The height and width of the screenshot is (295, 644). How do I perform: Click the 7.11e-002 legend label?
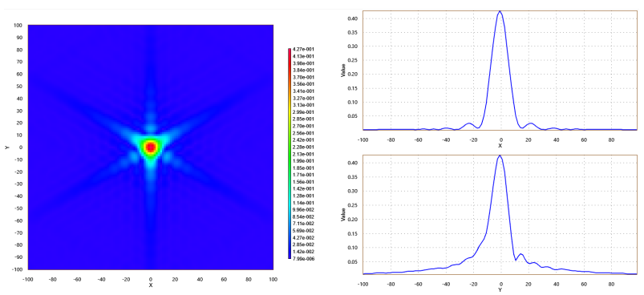pyautogui.click(x=303, y=224)
